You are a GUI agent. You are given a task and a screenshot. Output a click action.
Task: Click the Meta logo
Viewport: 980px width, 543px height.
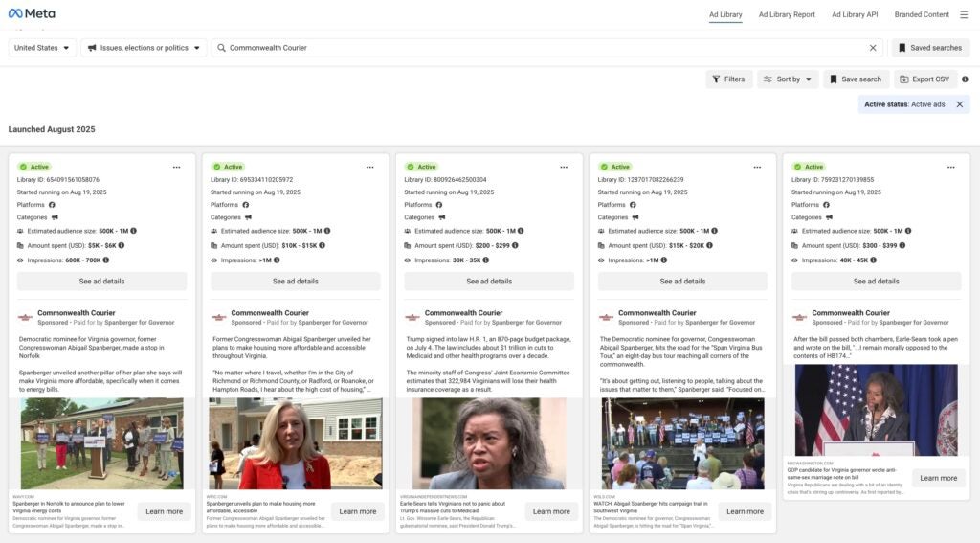(x=32, y=13)
